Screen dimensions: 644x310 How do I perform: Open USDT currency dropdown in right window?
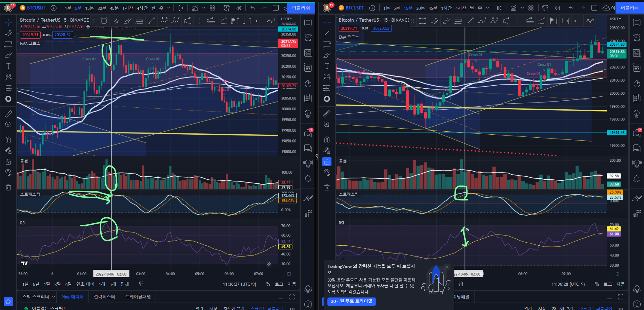[x=615, y=19]
